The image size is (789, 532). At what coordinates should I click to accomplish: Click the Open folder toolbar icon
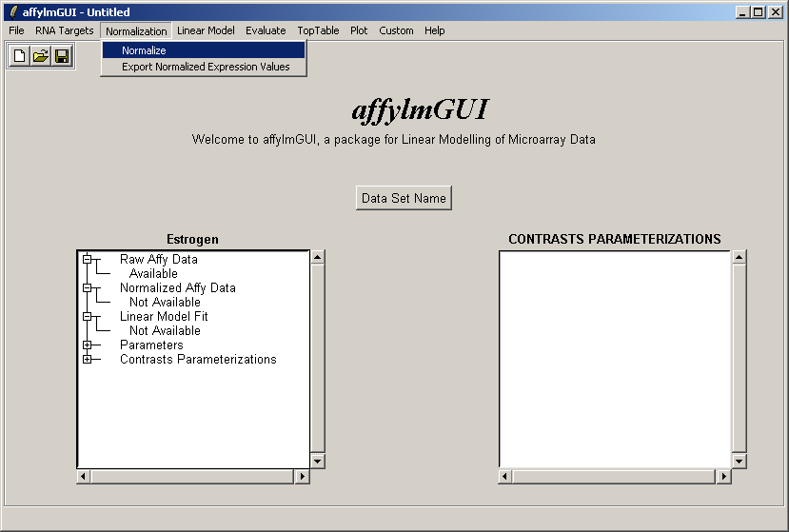(x=40, y=56)
